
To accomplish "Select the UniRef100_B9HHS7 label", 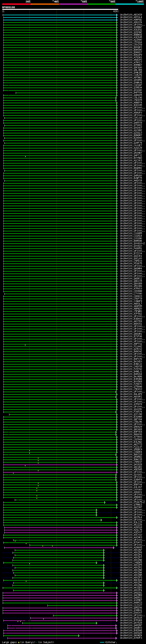I will (131, 52).
